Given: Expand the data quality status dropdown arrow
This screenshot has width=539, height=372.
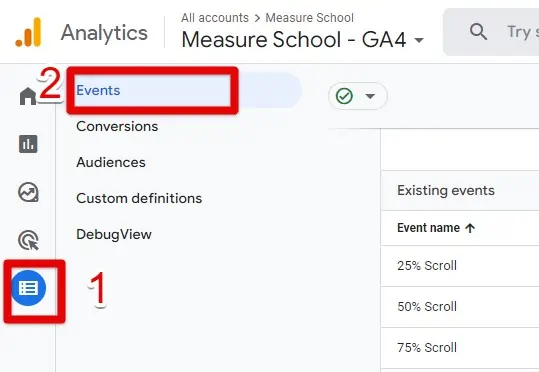Looking at the screenshot, I should 370,96.
